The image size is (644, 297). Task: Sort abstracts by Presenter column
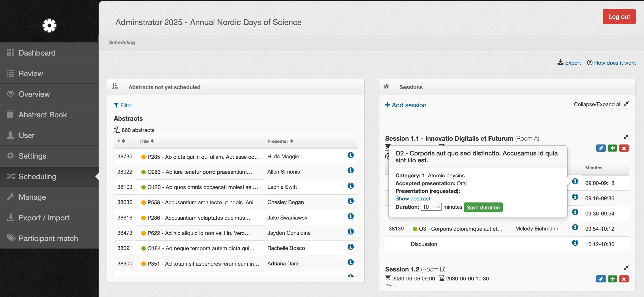(280, 141)
